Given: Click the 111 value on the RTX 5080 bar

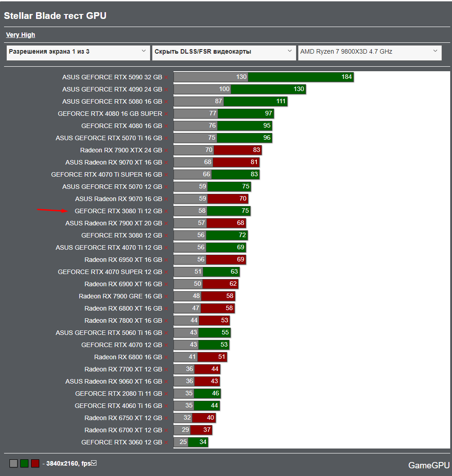Looking at the screenshot, I should point(281,101).
